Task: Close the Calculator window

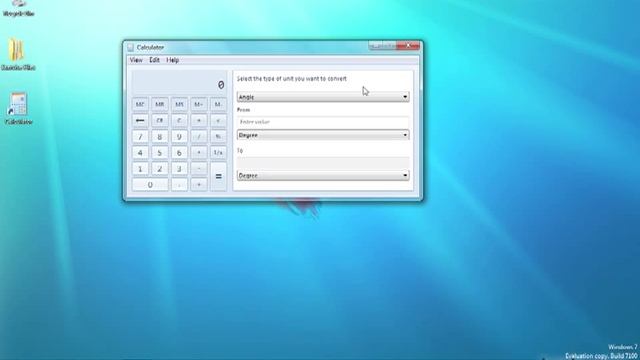Action: [408, 46]
